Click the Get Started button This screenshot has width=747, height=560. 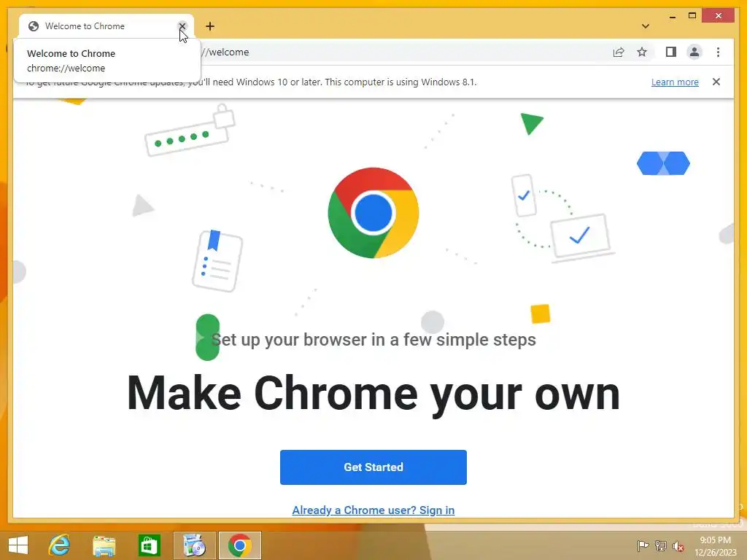(373, 467)
